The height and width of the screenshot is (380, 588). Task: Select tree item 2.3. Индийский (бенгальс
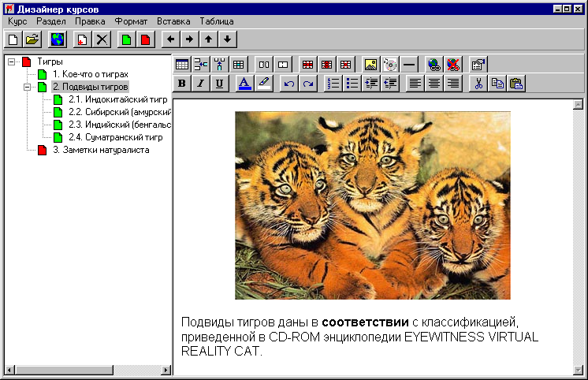click(x=120, y=125)
